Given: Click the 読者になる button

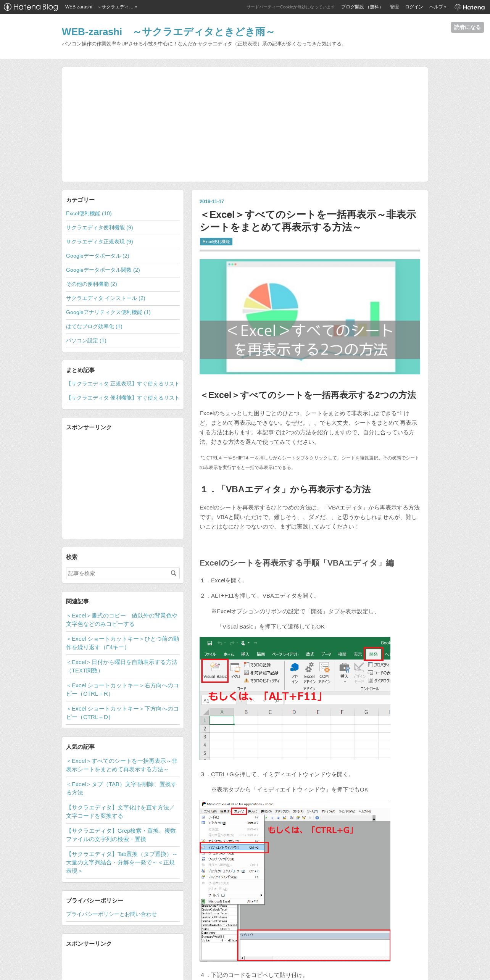Looking at the screenshot, I should (467, 27).
